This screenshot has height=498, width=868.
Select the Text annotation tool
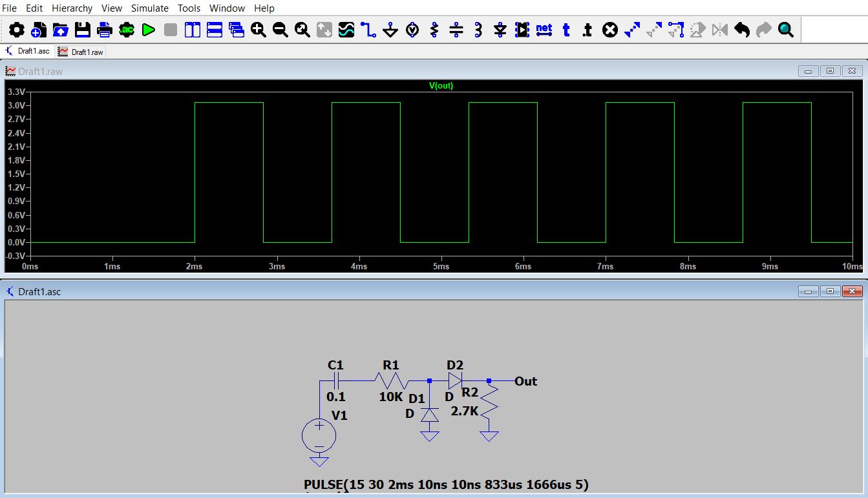pyautogui.click(x=565, y=29)
